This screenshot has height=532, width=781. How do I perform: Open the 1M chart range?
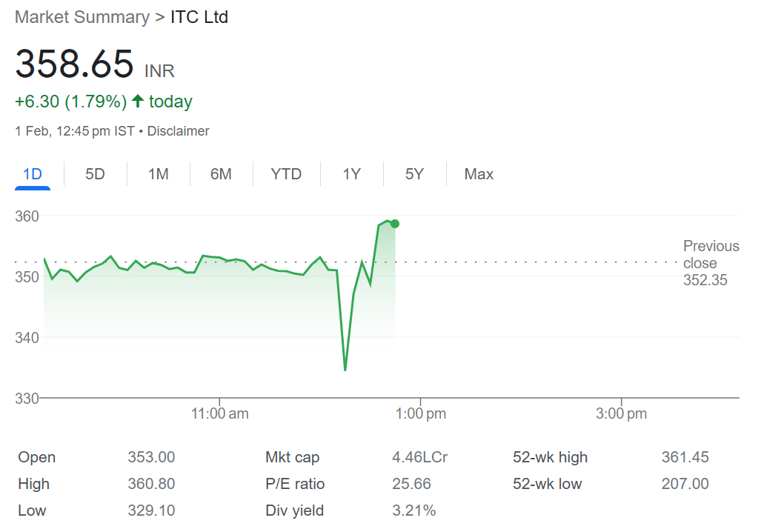159,174
